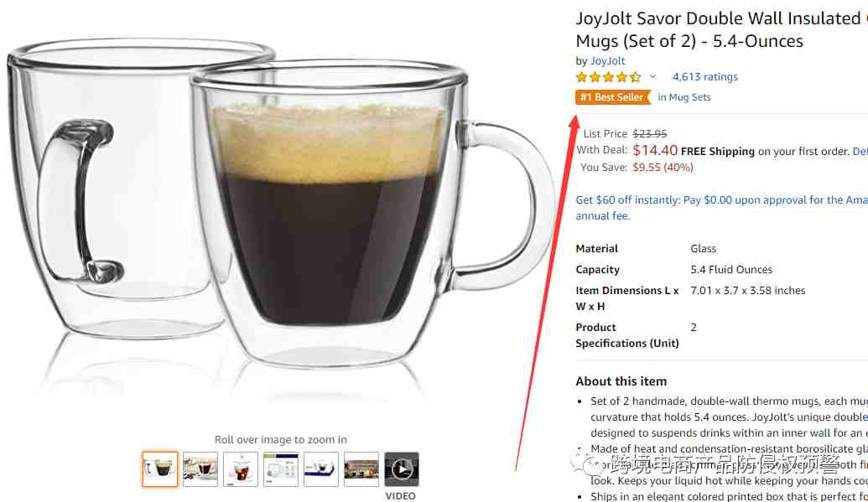The width and height of the screenshot is (868, 502).
Task: Select the first highlighted mug thumbnail
Action: tap(160, 469)
